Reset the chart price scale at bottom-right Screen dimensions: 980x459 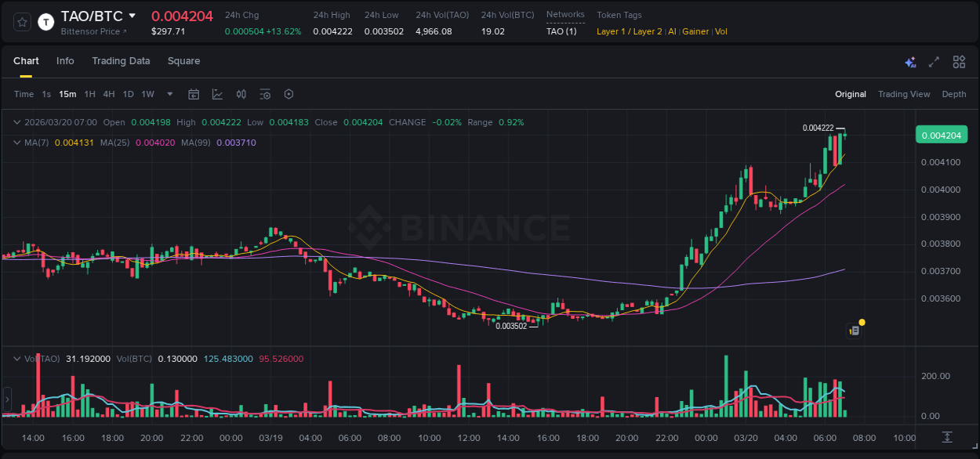tap(947, 436)
